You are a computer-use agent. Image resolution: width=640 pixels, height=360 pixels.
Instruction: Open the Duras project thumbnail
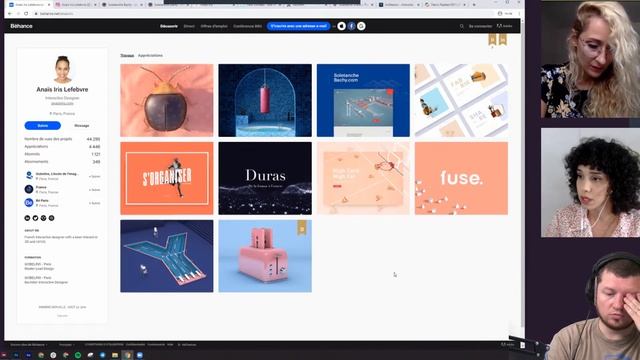pyautogui.click(x=265, y=178)
